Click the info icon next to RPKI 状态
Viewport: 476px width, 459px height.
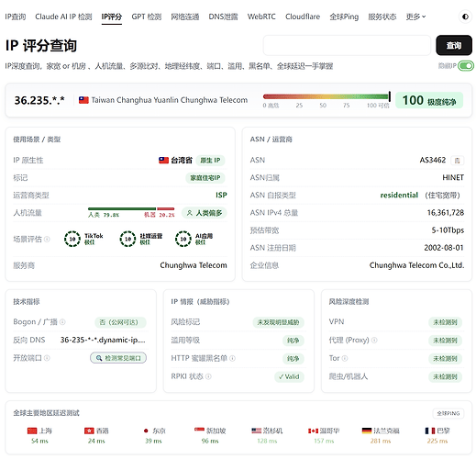click(208, 376)
